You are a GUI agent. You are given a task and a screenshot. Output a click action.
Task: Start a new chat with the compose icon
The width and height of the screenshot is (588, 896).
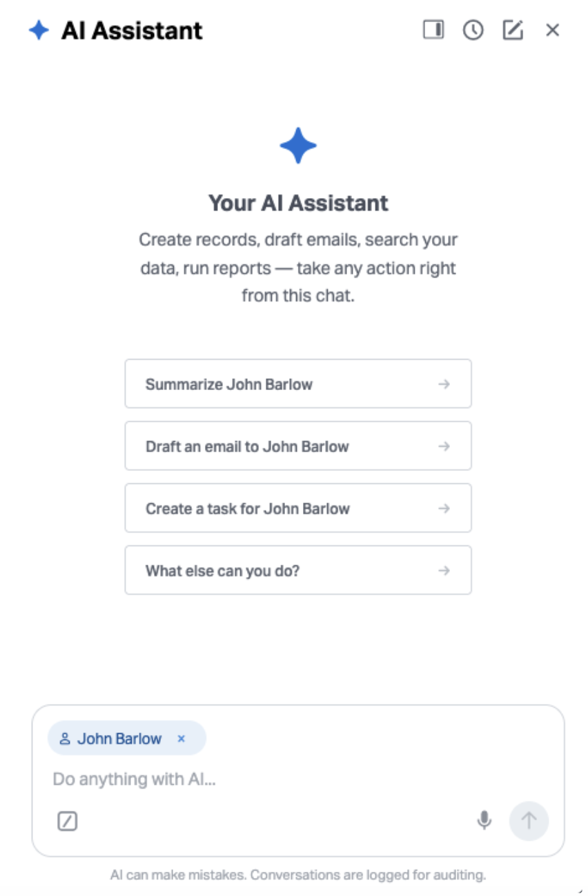point(513,30)
